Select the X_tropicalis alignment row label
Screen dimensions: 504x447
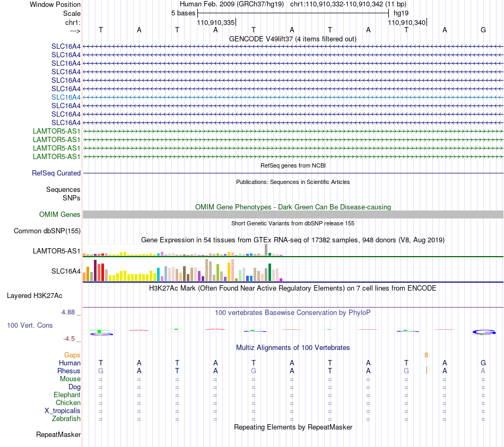pos(63,411)
